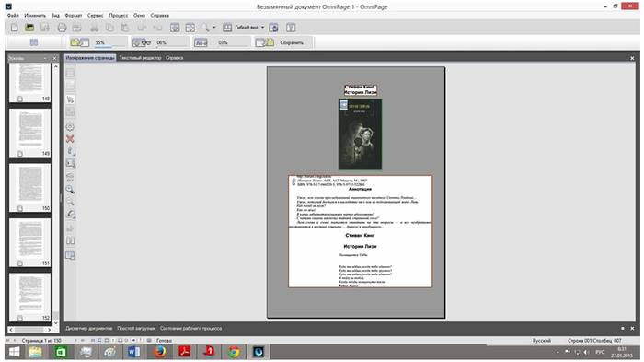Click the gear tool in image toolbar
This screenshot has height=362, width=644.
(70, 127)
